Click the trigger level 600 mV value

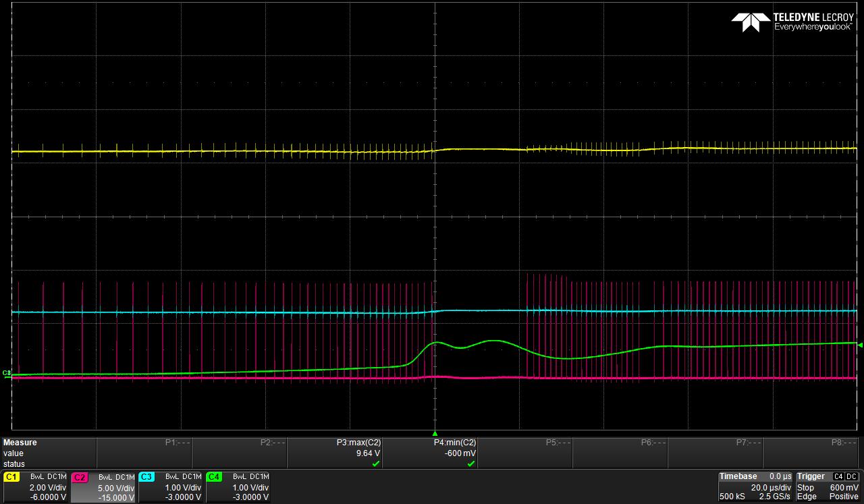pos(844,487)
